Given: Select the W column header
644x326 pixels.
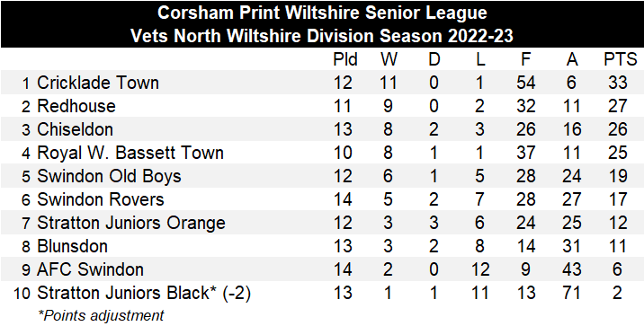Looking at the screenshot, I should 389,60.
